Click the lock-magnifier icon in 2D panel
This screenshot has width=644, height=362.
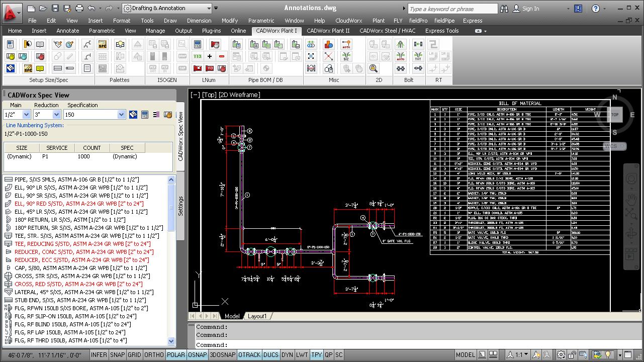(374, 68)
